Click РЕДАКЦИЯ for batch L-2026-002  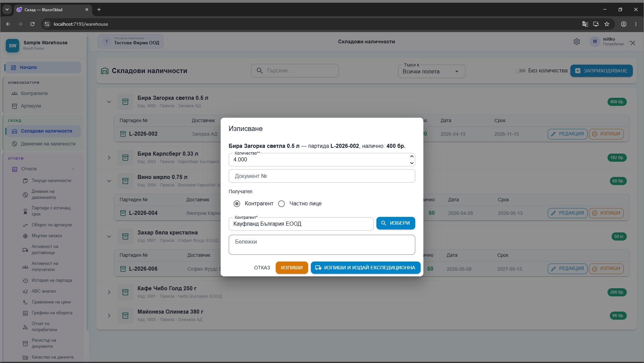pos(567,134)
